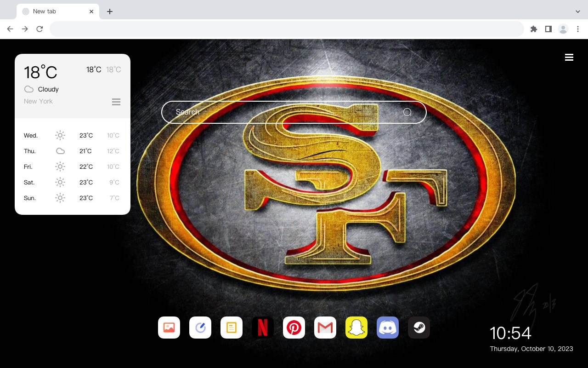Select the Wed. forecast row label

point(31,136)
